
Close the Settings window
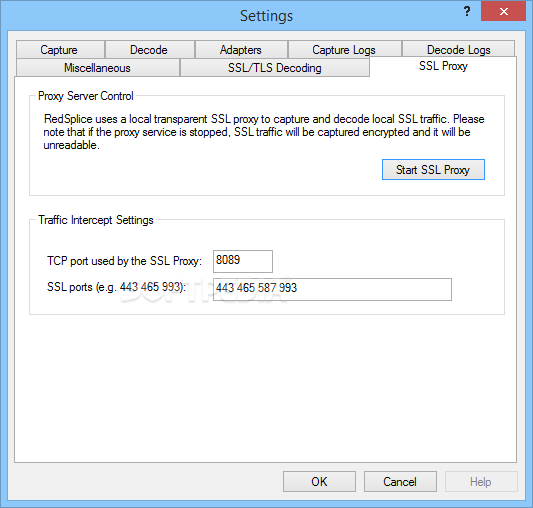[503, 12]
